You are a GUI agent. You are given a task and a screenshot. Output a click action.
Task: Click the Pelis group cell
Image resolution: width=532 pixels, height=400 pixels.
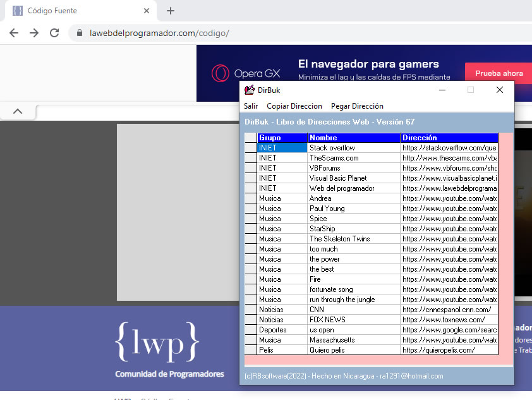pos(282,350)
